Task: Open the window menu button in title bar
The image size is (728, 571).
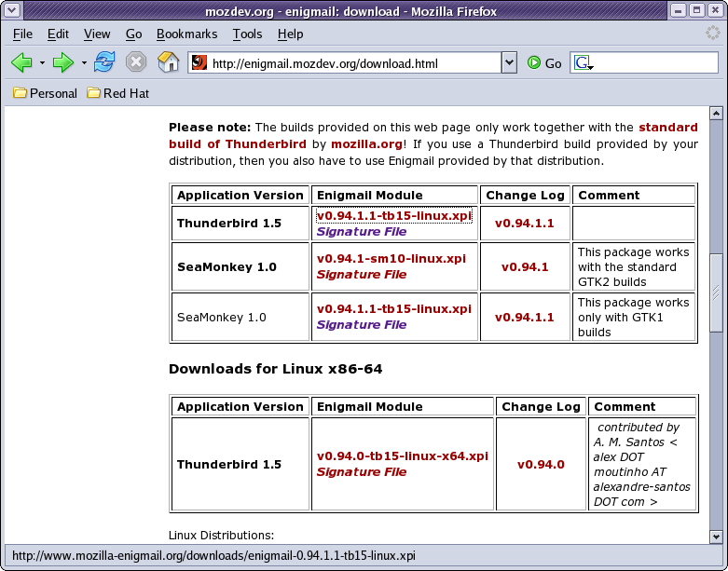Action: click(11, 10)
